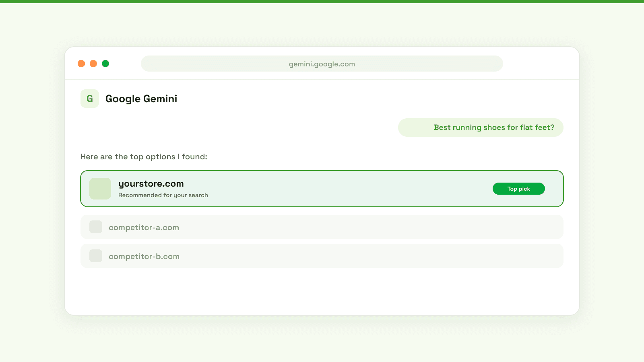Click the green window control dot
The width and height of the screenshot is (644, 362).
[x=105, y=64]
